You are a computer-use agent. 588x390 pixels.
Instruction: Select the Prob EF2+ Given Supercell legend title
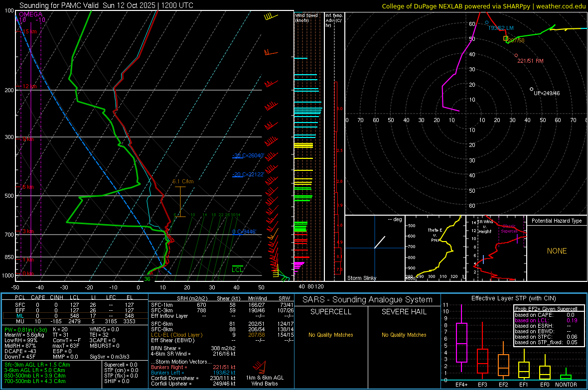point(546,309)
